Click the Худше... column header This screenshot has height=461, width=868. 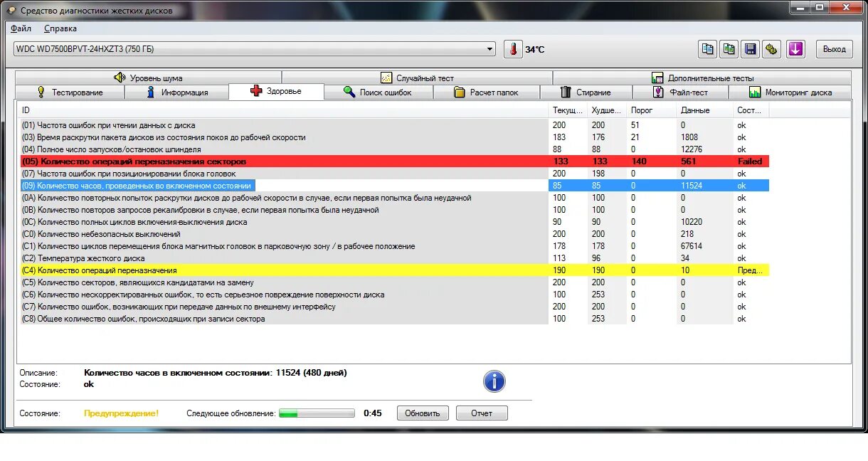608,110
